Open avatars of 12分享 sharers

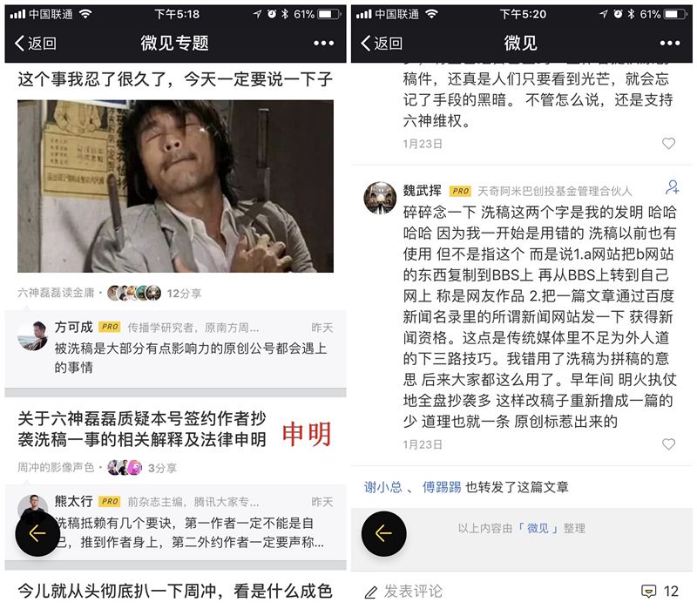point(134,293)
